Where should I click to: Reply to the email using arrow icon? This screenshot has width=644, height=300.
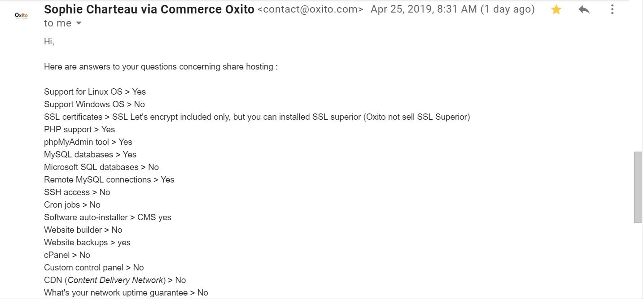584,9
